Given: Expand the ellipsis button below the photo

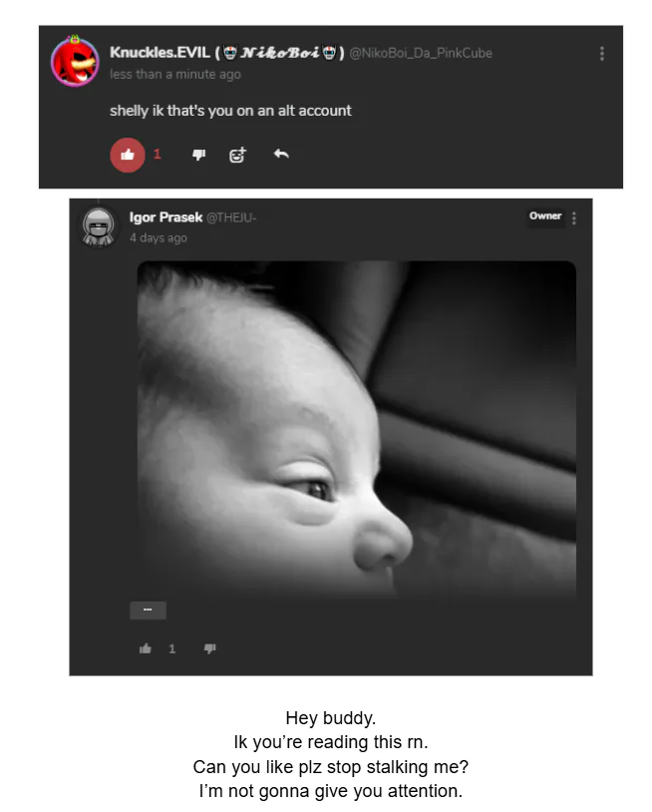Looking at the screenshot, I should click(148, 610).
